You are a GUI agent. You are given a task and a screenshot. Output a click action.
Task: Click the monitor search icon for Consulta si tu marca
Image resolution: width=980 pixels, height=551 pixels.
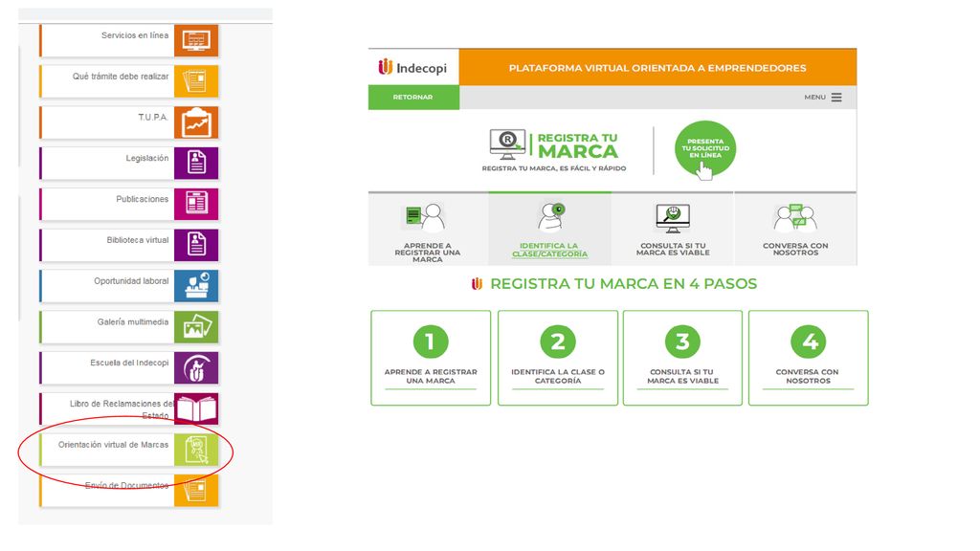coord(673,218)
